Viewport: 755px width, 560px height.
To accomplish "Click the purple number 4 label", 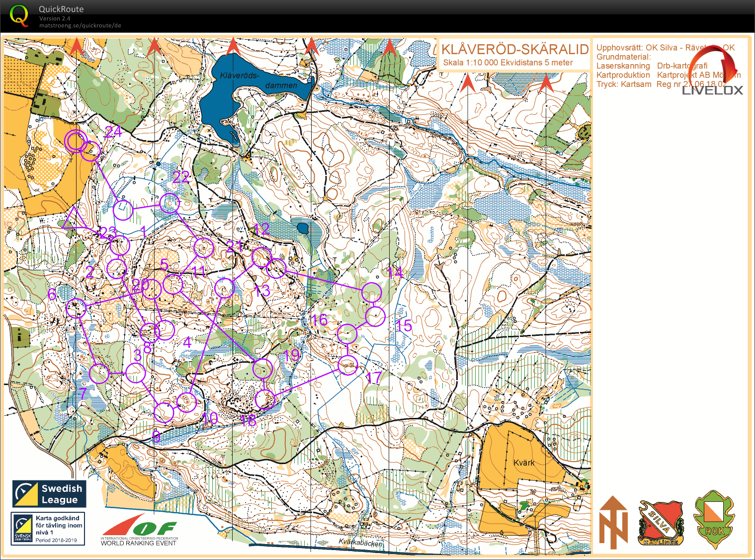I will [187, 342].
